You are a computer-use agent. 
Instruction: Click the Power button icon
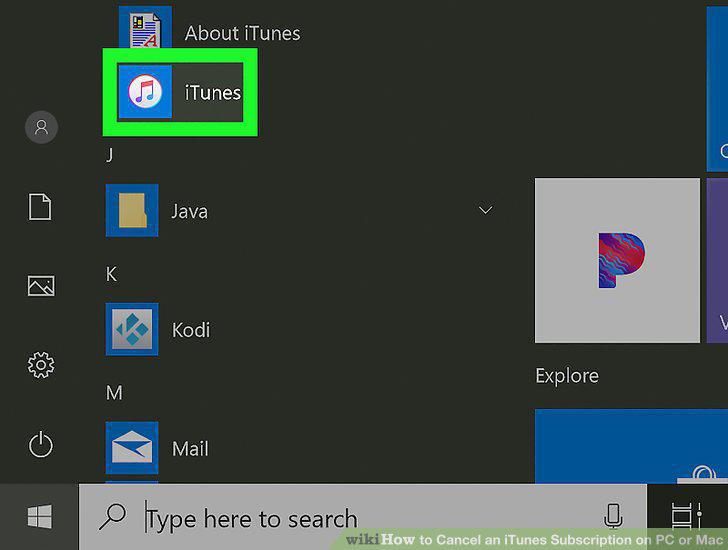(x=41, y=445)
